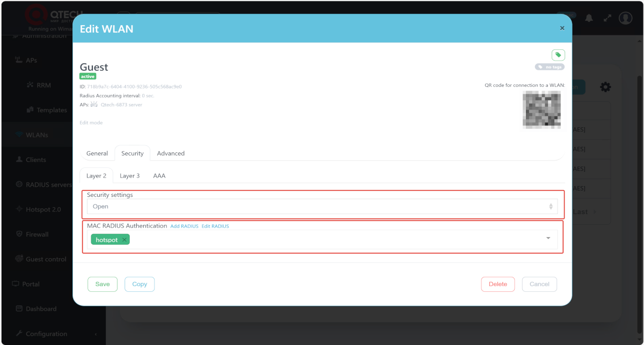The width and height of the screenshot is (644, 345).
Task: Click the notification bell icon
Action: point(589,18)
